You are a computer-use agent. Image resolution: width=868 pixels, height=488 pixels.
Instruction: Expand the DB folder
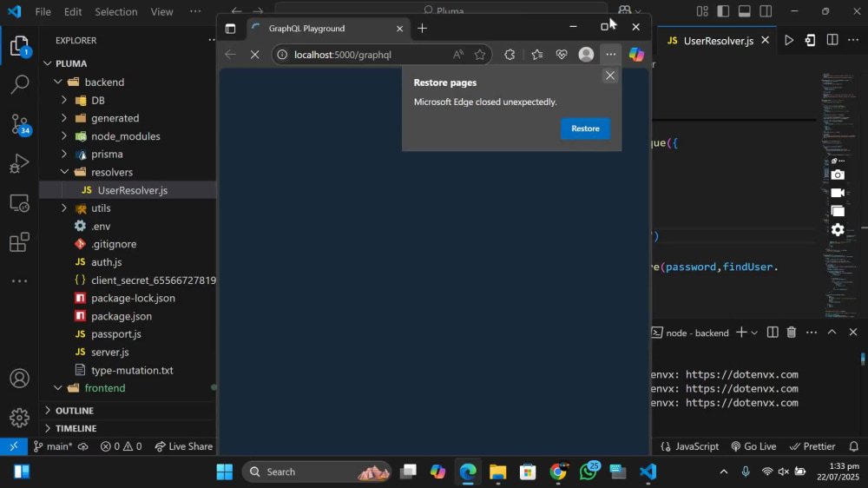point(64,100)
